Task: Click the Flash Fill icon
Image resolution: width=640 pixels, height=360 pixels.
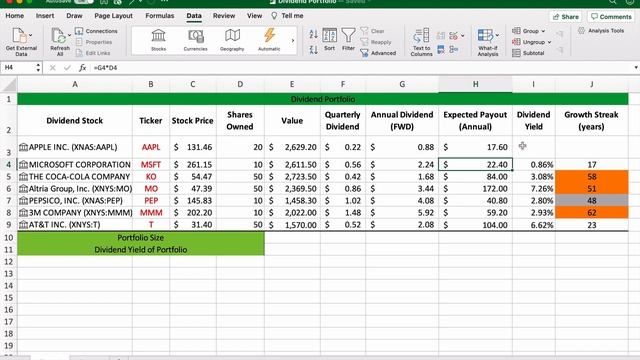Action: 441,36
